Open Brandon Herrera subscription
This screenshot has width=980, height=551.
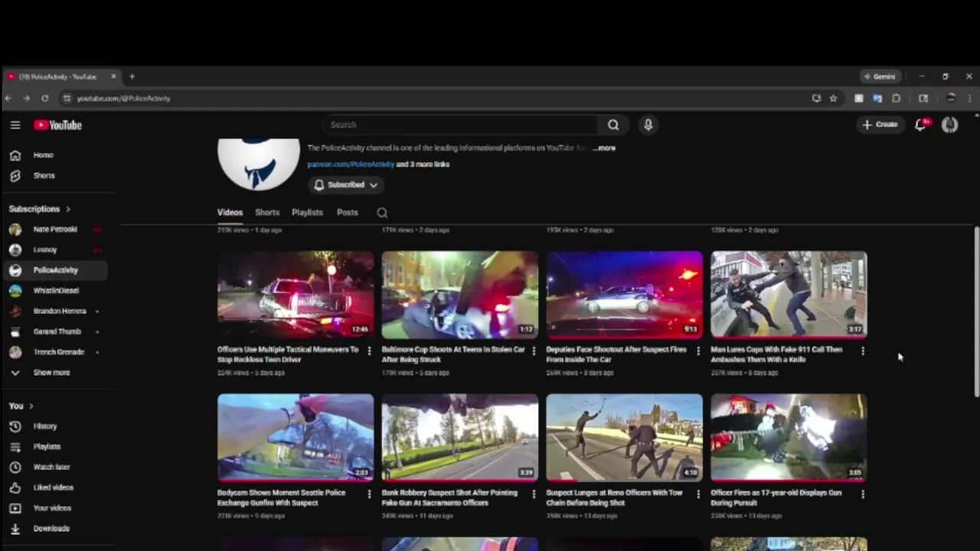(x=54, y=311)
